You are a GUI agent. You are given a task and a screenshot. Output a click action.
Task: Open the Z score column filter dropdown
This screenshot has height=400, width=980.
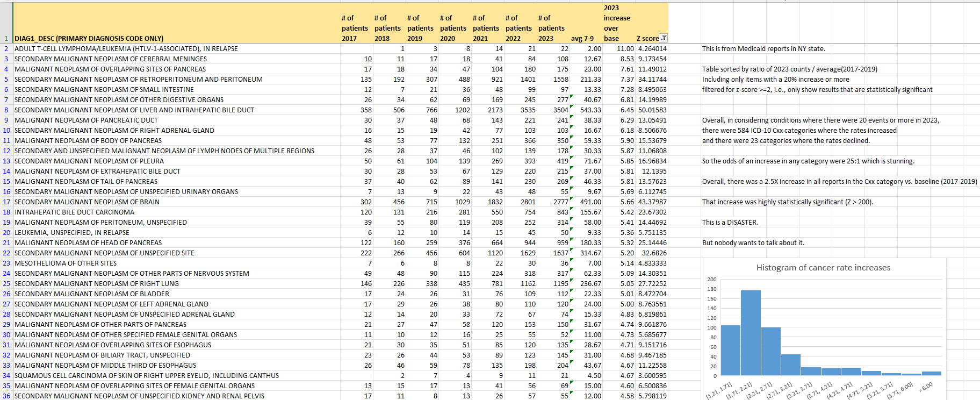(x=664, y=38)
